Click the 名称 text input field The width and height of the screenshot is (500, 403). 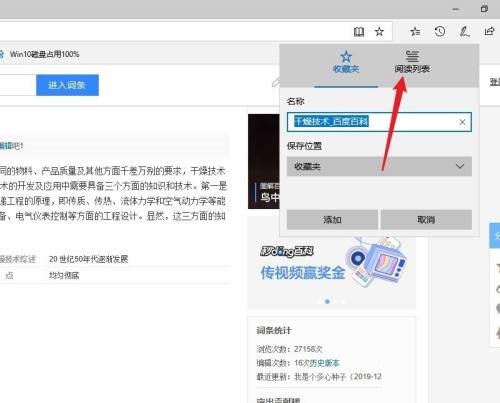click(379, 122)
